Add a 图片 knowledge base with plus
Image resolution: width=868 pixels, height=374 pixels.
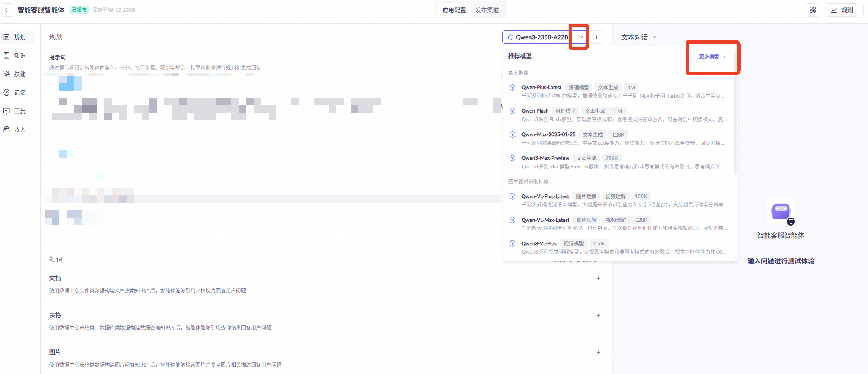click(x=598, y=352)
